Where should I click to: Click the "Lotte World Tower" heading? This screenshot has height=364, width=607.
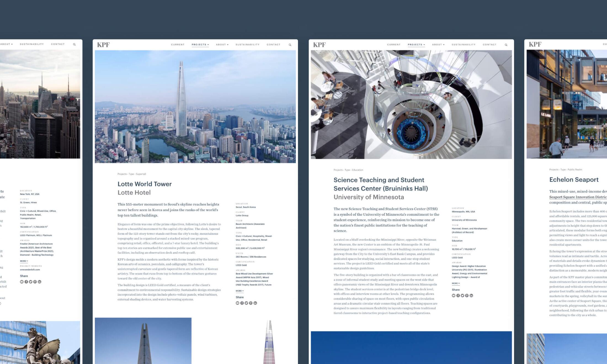point(145,184)
